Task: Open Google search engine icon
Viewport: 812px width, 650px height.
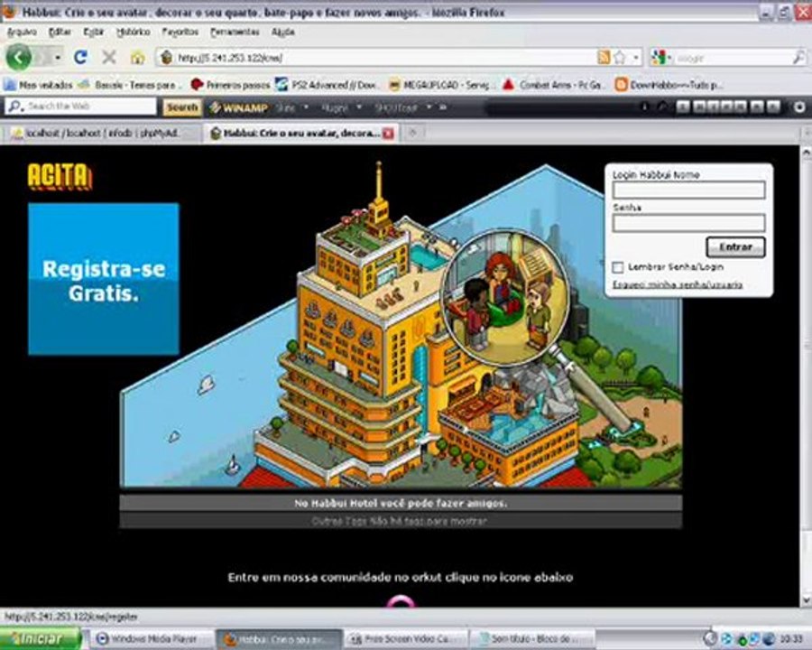Action: point(660,57)
